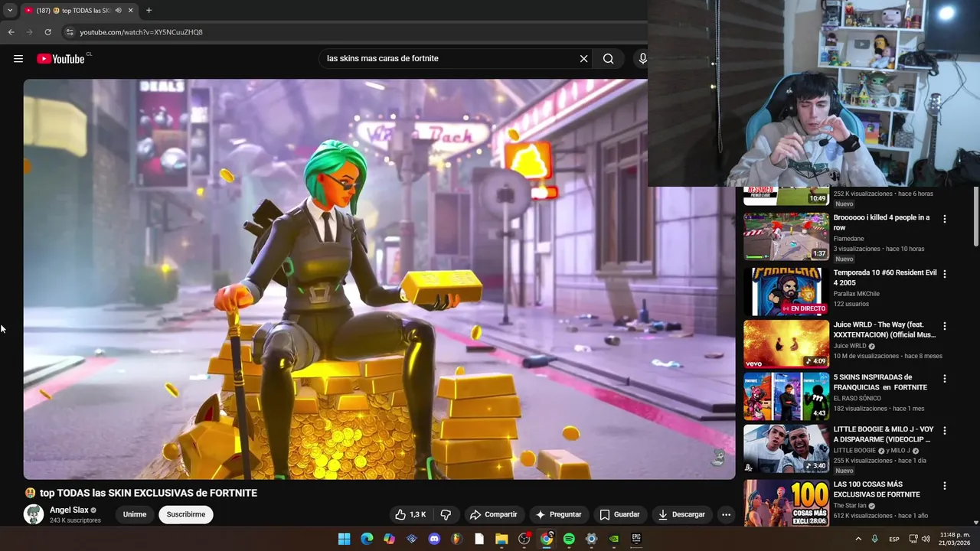
Task: Open the tab search dropdown arrow
Action: point(9,10)
